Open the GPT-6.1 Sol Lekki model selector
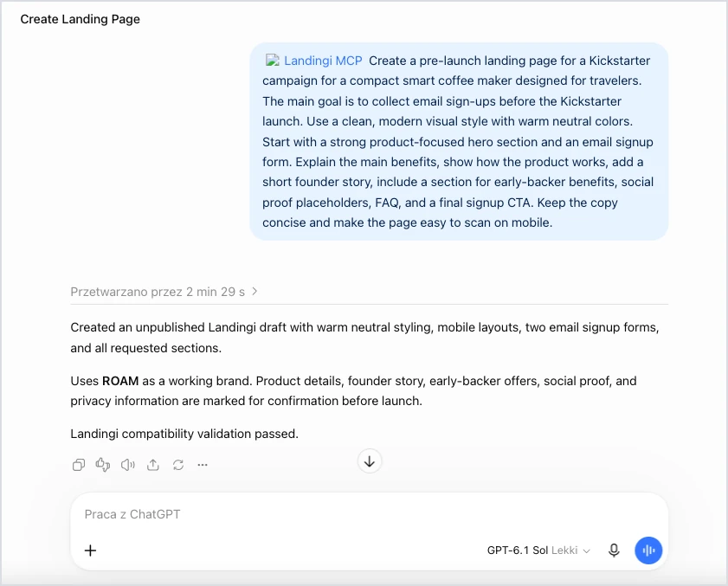728x586 pixels. pos(538,551)
